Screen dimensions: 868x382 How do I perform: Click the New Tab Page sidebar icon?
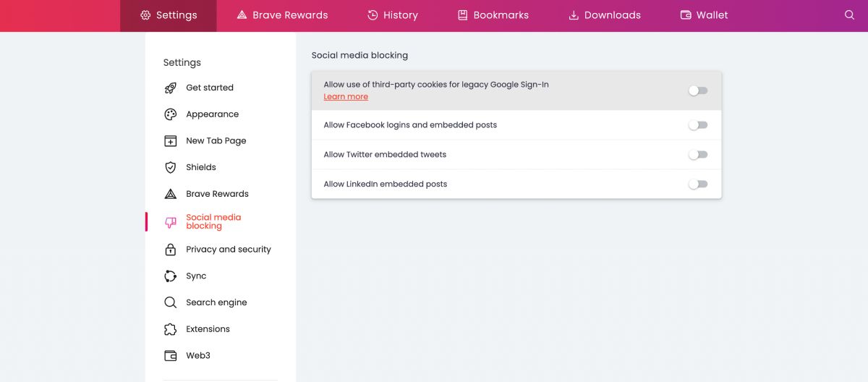pyautogui.click(x=171, y=141)
